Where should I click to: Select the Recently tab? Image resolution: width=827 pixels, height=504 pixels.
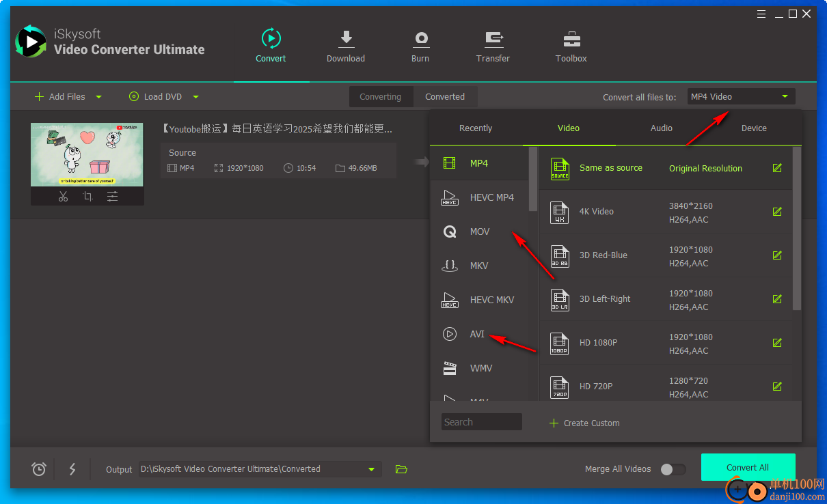(476, 128)
